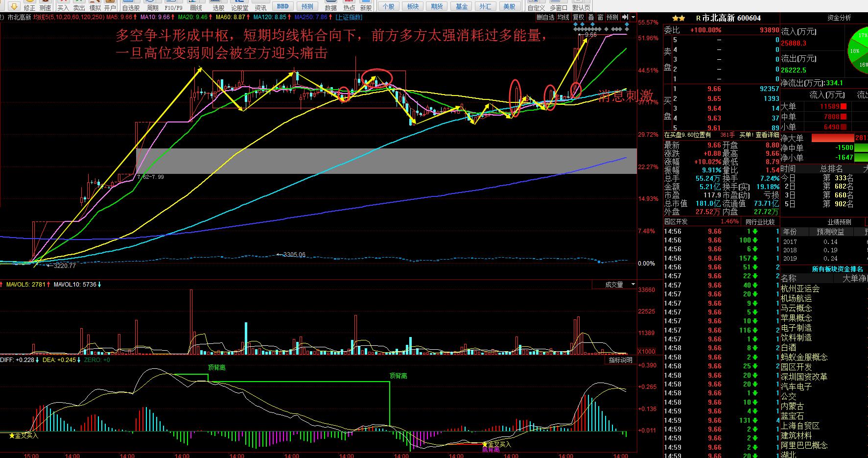Switch to the 板块 sector tab
The width and height of the screenshot is (868, 458).
[x=413, y=6]
